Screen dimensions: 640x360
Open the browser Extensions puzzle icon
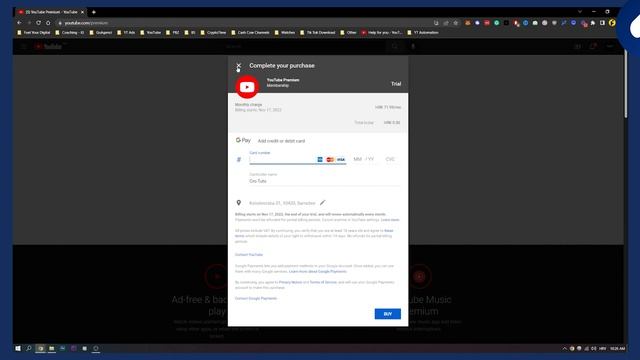593,23
